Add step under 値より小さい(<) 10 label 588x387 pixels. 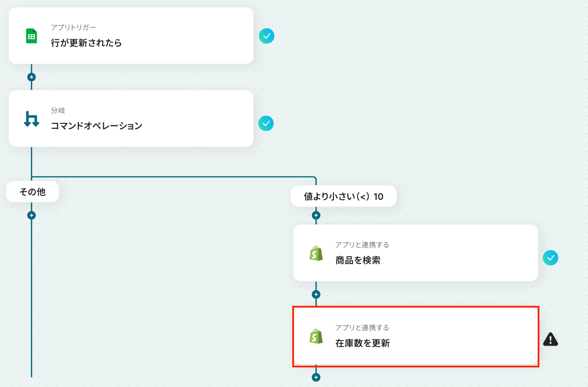pyautogui.click(x=316, y=215)
